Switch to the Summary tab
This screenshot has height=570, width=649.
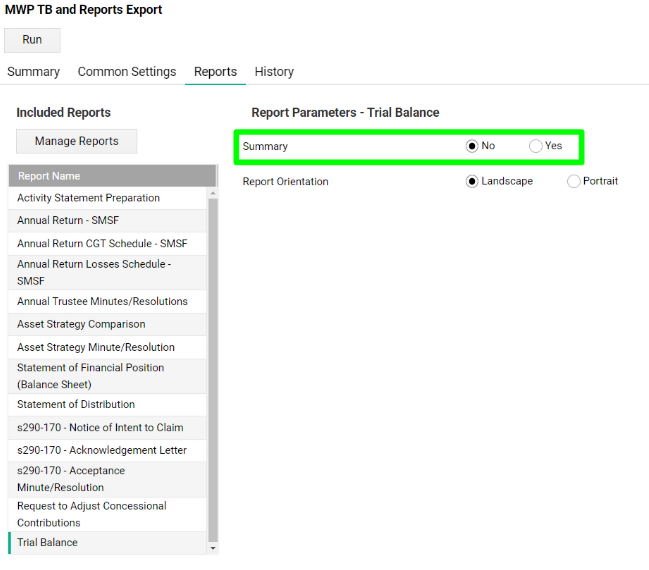pos(33,72)
